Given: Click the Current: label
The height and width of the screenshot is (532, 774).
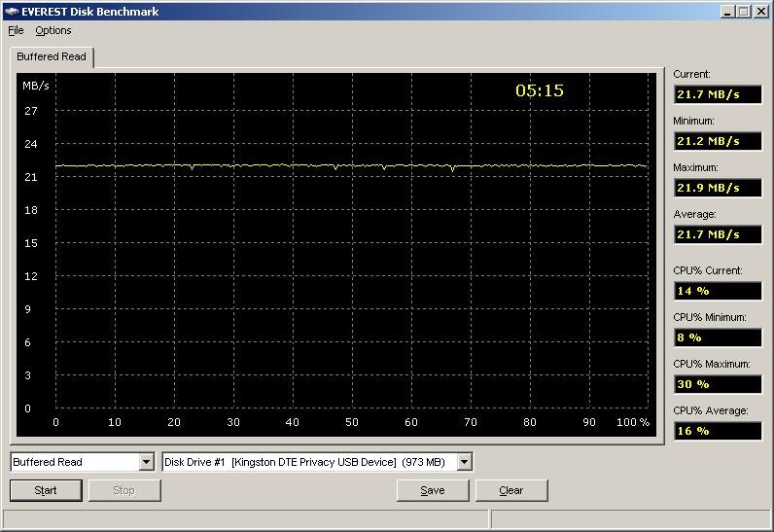Looking at the screenshot, I should click(x=691, y=74).
